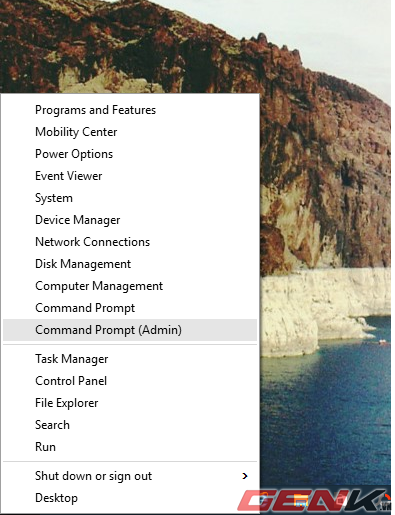395x515 pixels.
Task: Open the System entry
Action: point(130,198)
